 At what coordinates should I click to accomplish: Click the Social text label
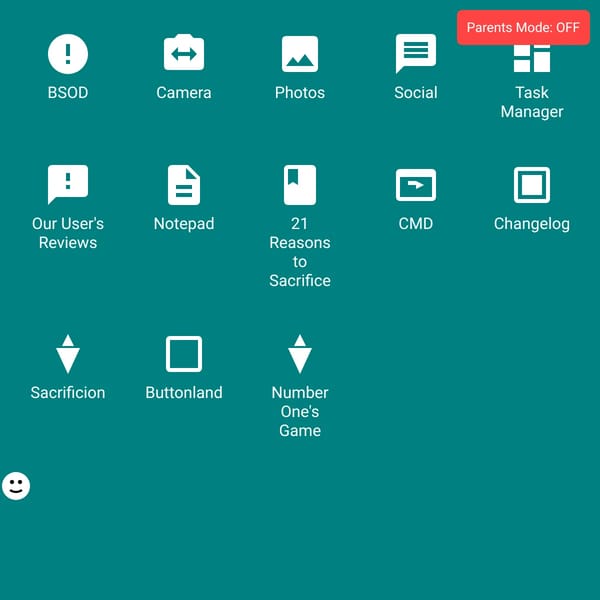tap(416, 93)
